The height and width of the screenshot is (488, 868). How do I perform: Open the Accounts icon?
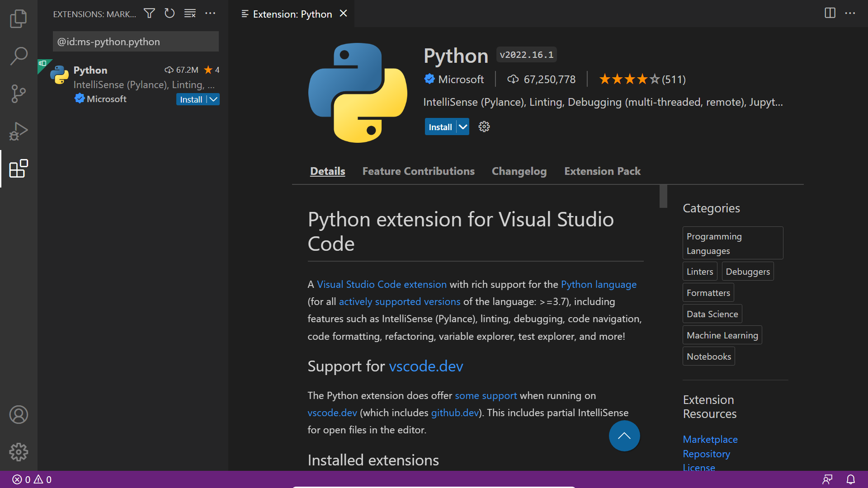click(18, 414)
